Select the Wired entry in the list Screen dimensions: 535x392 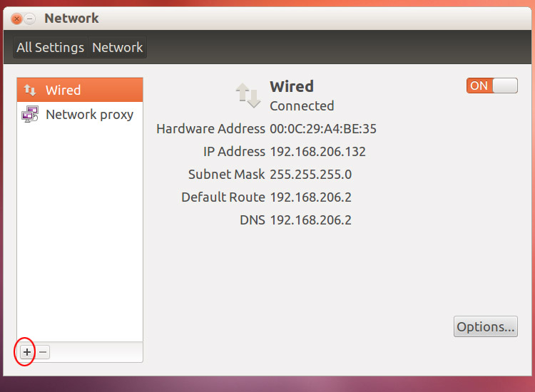(80, 90)
